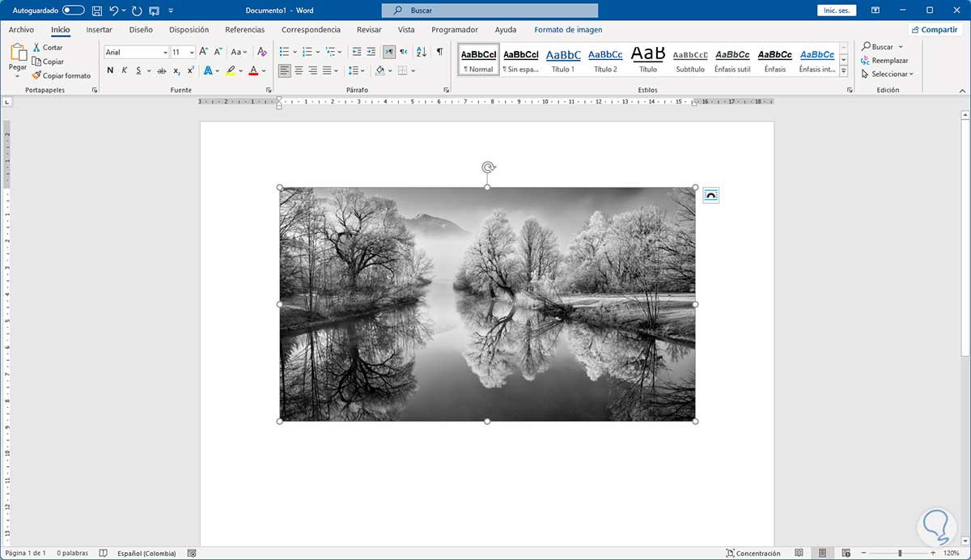Screen dimensions: 971x560
Task: Decrease paragraph indent
Action: pos(357,52)
